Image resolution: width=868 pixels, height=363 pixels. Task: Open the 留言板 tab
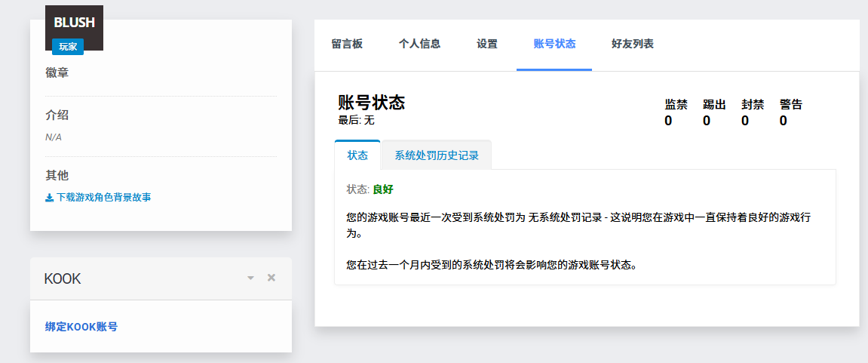pyautogui.click(x=347, y=45)
